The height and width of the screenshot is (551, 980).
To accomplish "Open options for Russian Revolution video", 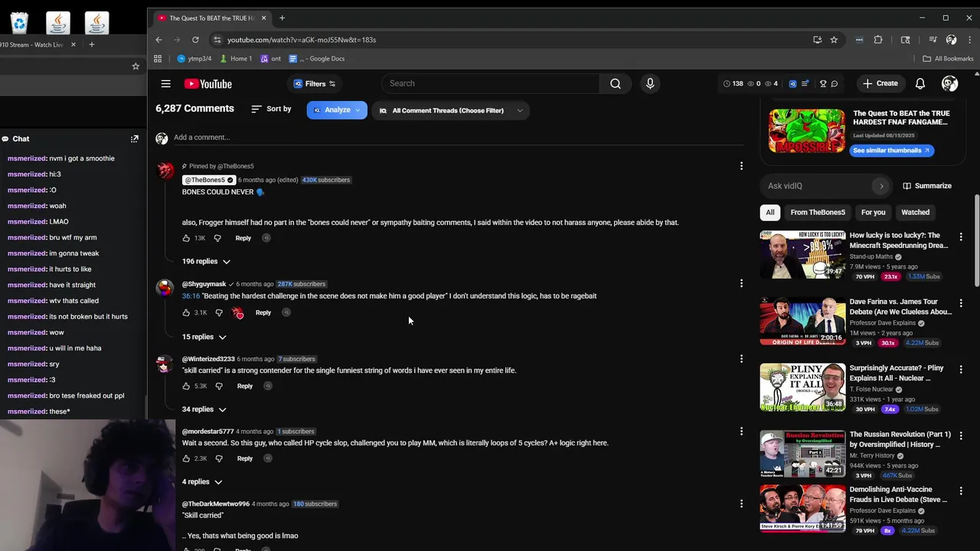I will pos(961,435).
